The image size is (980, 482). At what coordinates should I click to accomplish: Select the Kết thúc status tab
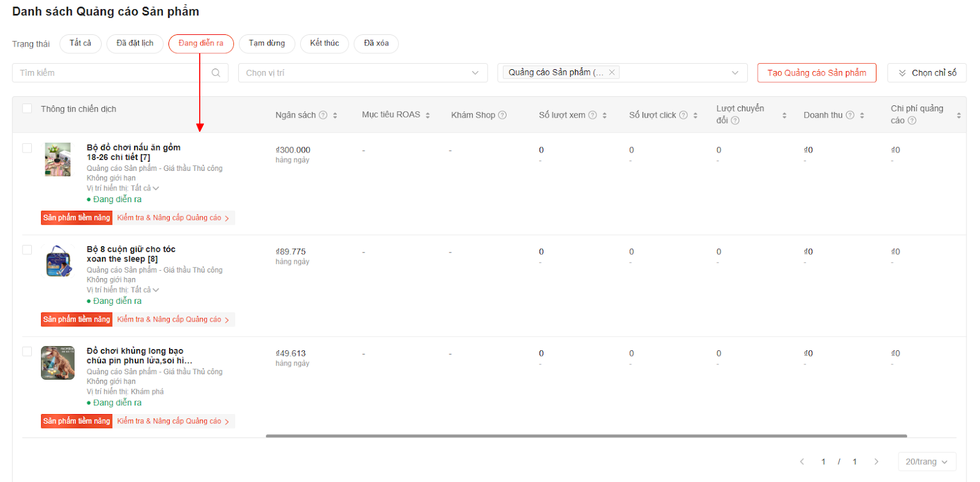[324, 43]
